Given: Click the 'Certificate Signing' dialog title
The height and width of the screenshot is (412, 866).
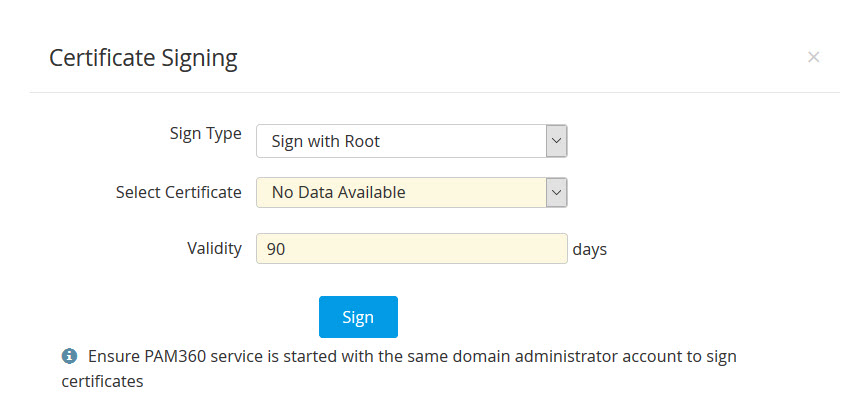Looking at the screenshot, I should pos(143,58).
